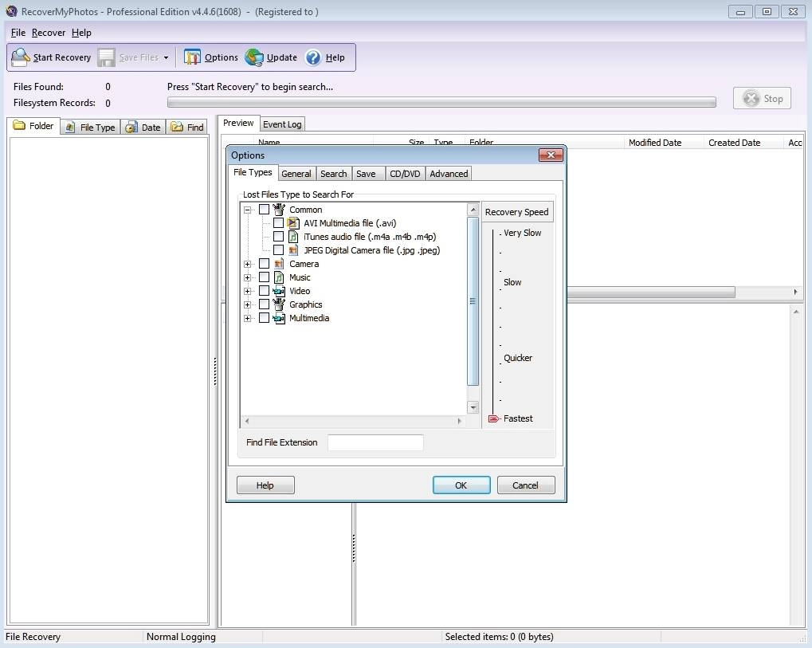Click the iTunes audio file icon
Screen dimensions: 812x648
tap(293, 237)
